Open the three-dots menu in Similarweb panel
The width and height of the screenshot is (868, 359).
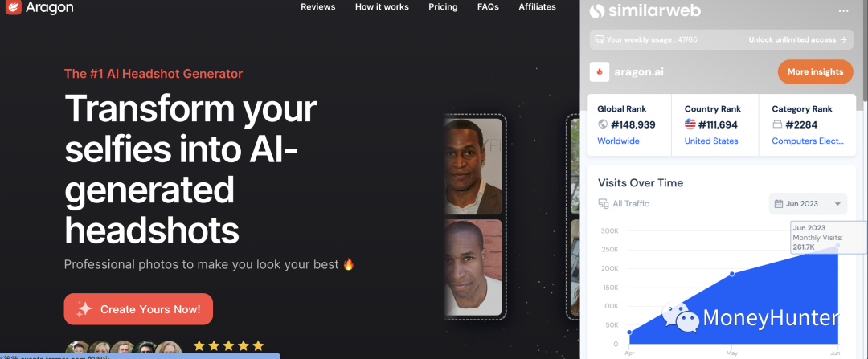tap(843, 10)
